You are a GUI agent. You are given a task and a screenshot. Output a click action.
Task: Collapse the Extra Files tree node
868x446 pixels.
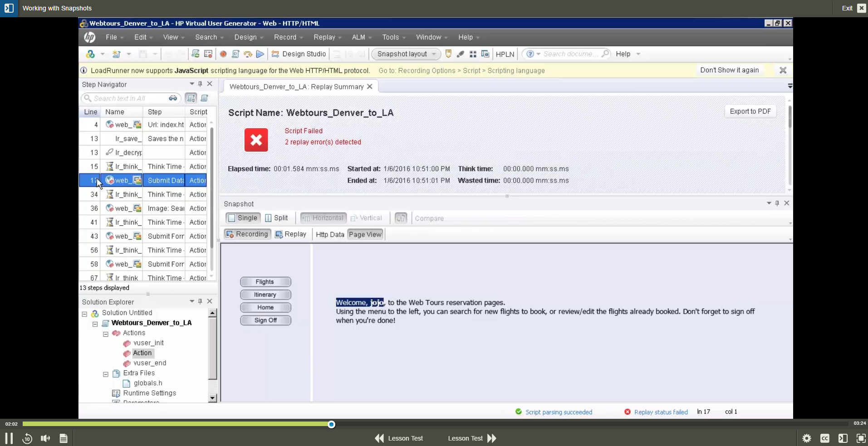106,374
